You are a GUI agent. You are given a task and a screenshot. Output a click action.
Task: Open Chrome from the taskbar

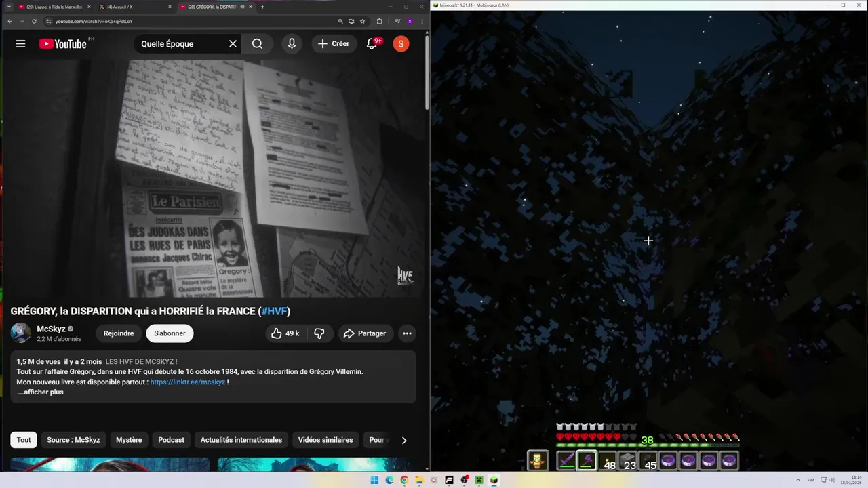(404, 480)
